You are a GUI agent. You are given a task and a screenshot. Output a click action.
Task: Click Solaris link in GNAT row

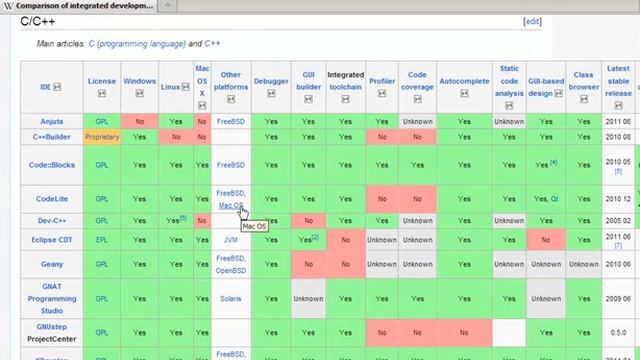(x=231, y=299)
